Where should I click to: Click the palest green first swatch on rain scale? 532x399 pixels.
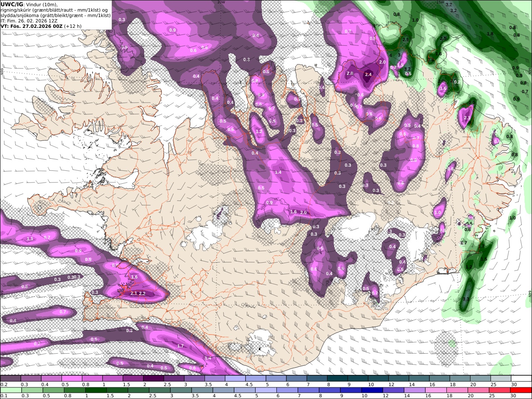(10, 390)
